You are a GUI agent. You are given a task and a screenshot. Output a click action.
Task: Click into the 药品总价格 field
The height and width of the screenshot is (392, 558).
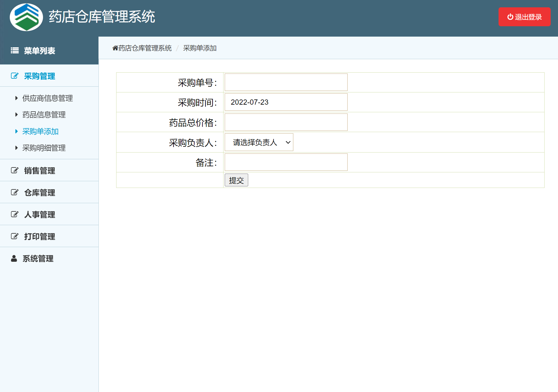[286, 122]
